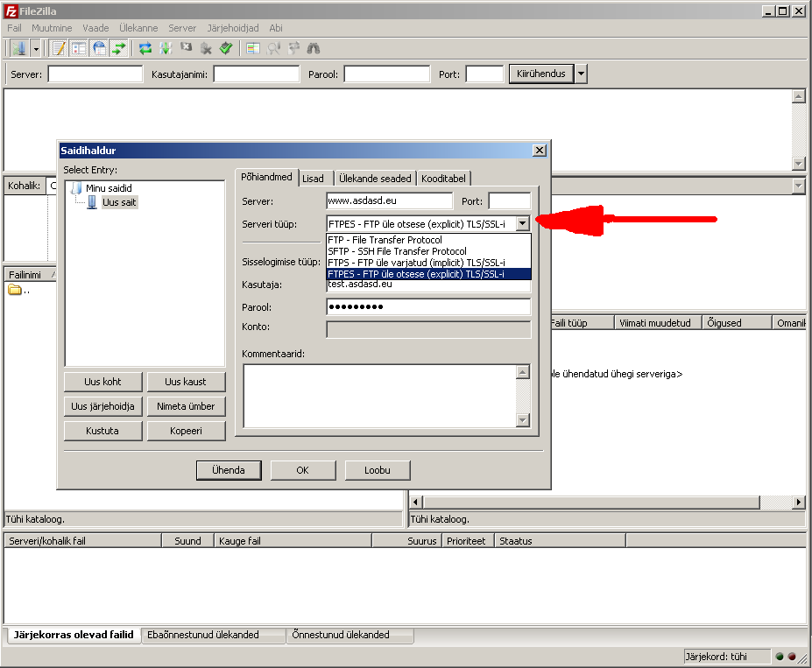Click the disconnect from server icon
This screenshot has width=812, height=668.
(206, 49)
